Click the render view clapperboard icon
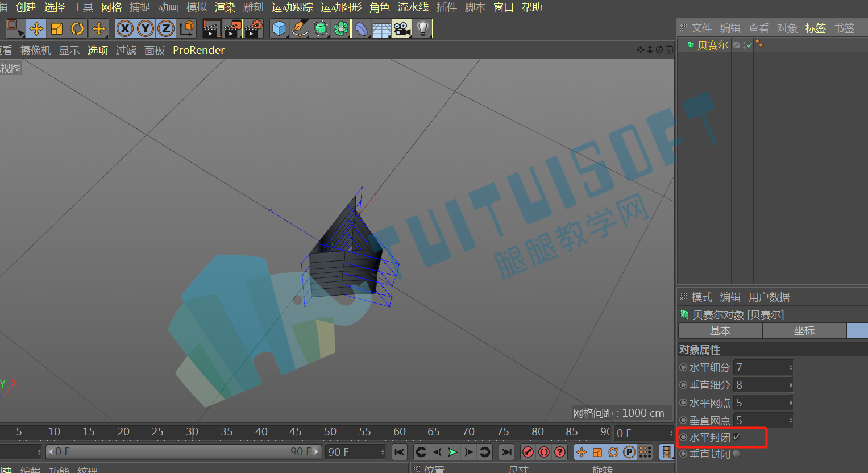Screen dimensions: 868x473 (x=212, y=28)
